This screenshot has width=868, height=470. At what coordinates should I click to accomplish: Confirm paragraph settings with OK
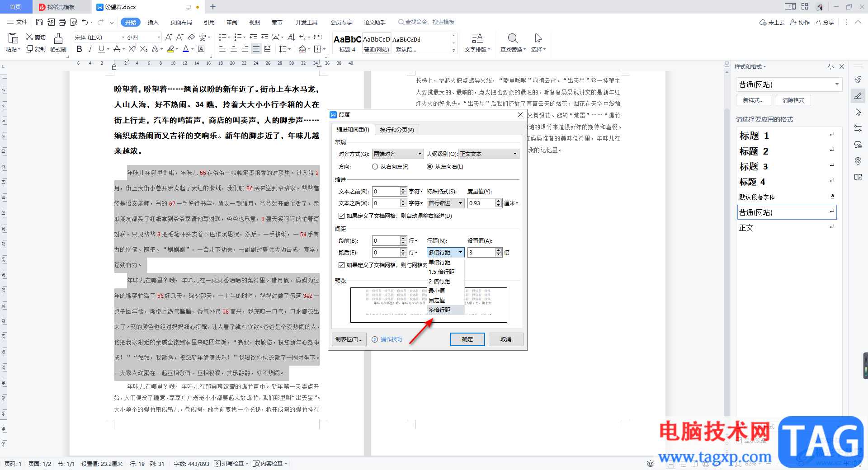(467, 339)
